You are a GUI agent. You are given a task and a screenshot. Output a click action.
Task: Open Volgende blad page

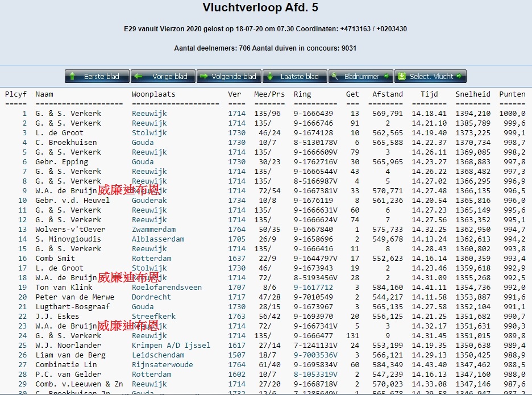pyautogui.click(x=228, y=76)
